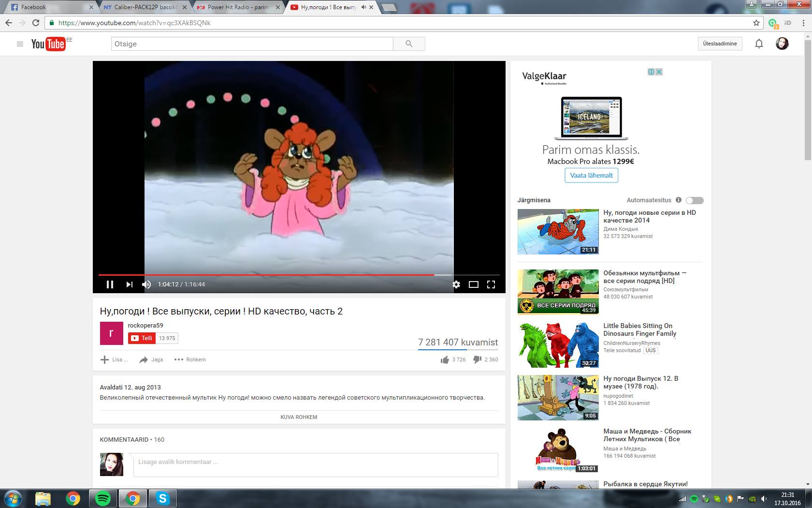This screenshot has width=812, height=508.
Task: Close the ValgeKlaar ad
Action: pyautogui.click(x=659, y=72)
